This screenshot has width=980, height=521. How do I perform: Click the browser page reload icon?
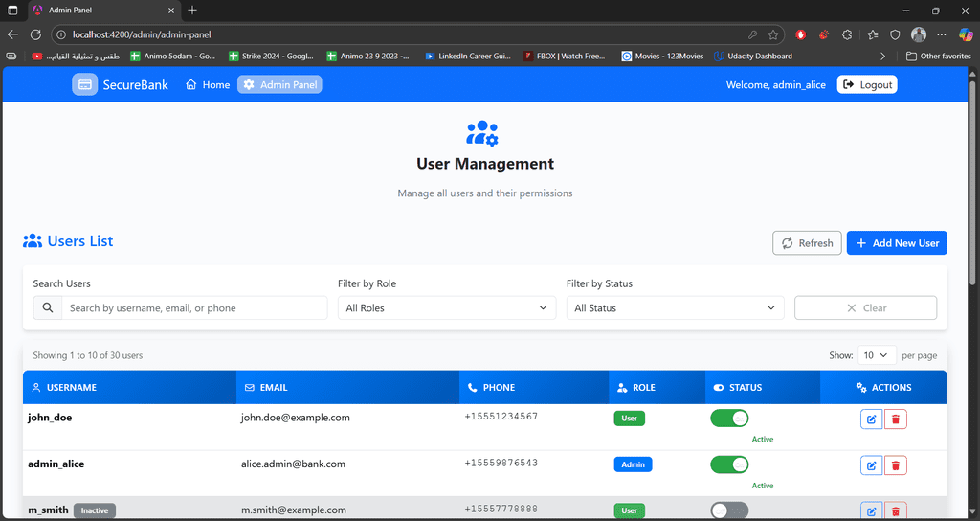click(x=36, y=34)
